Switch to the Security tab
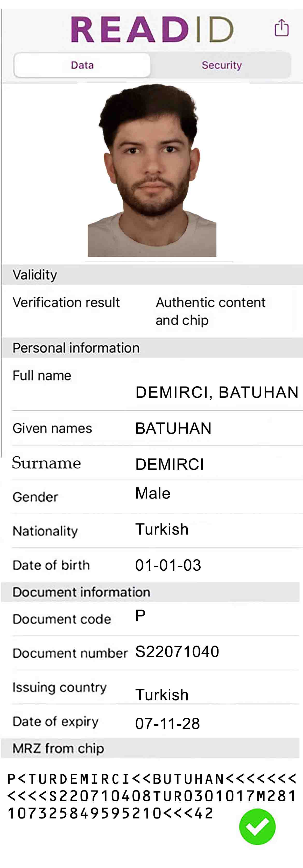This screenshot has width=303, height=868. [x=221, y=65]
